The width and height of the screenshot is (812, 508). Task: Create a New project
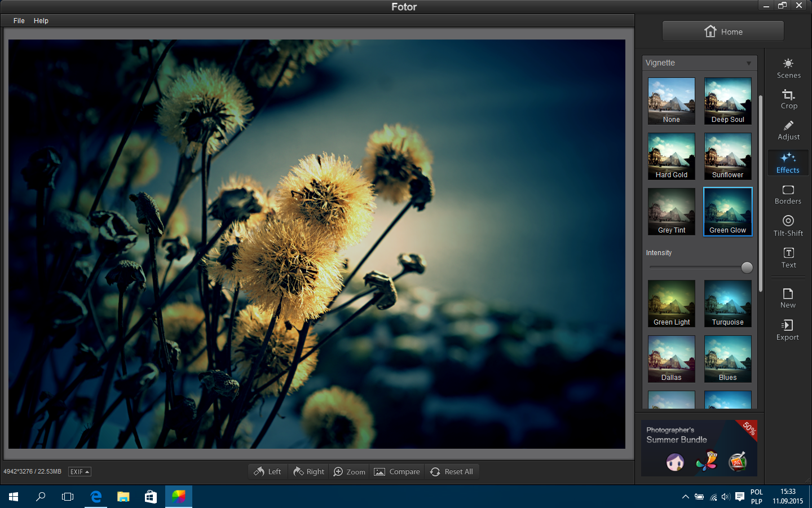788,298
